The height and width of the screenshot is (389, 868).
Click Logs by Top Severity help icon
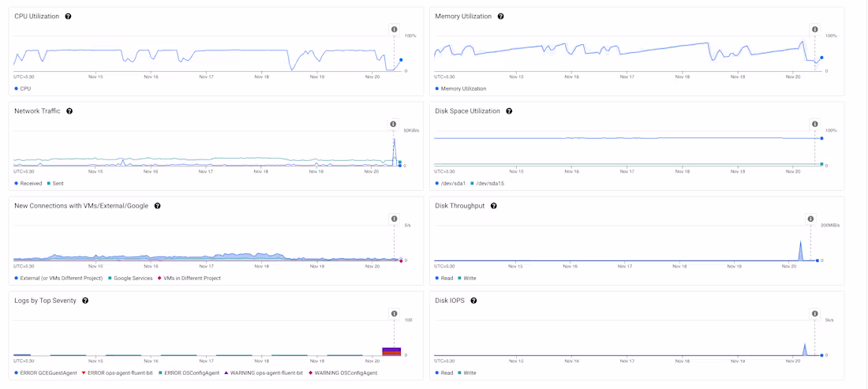[x=85, y=301]
